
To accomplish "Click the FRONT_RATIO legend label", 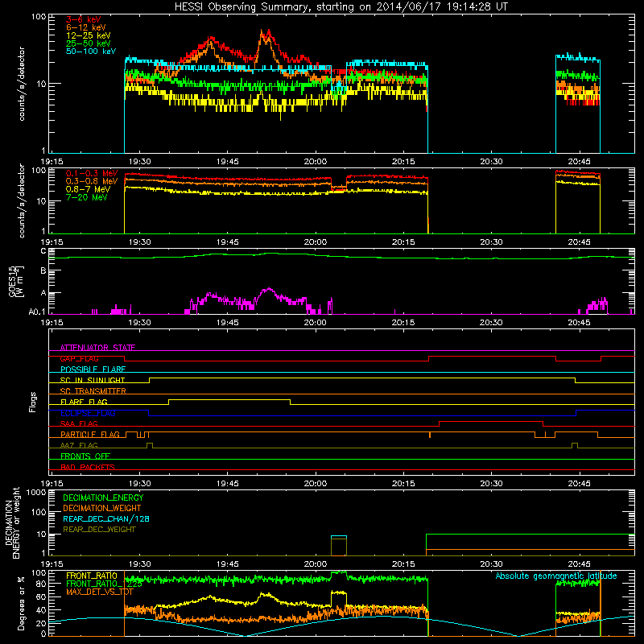I will point(92,576).
